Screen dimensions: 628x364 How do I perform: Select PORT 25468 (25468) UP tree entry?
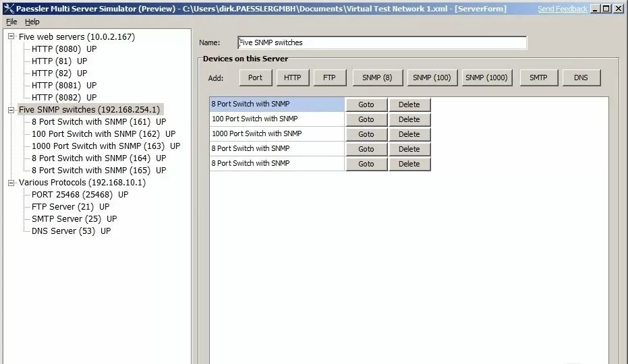(80, 195)
